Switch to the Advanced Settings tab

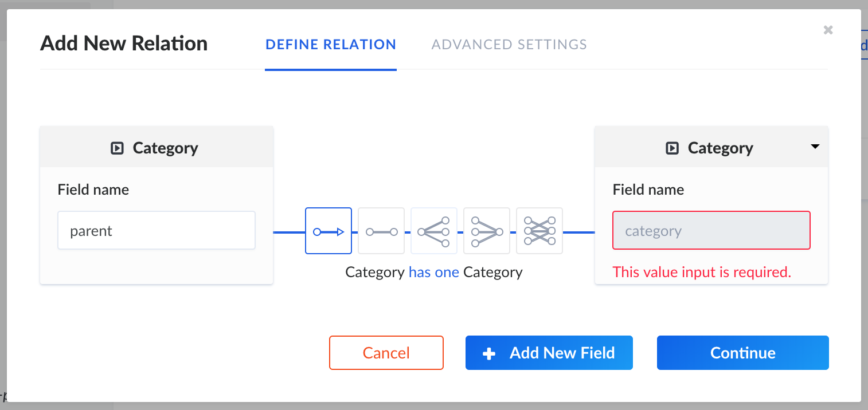(x=509, y=44)
